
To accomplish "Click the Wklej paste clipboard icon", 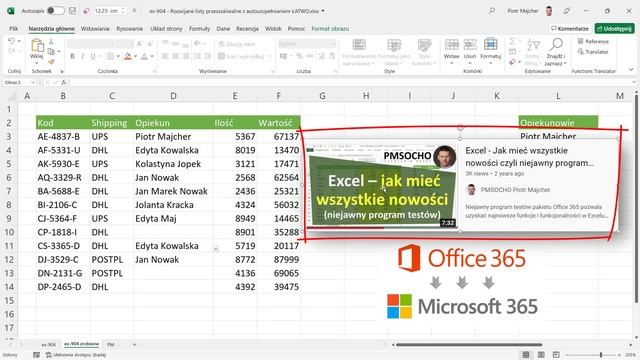I will [x=37, y=46].
